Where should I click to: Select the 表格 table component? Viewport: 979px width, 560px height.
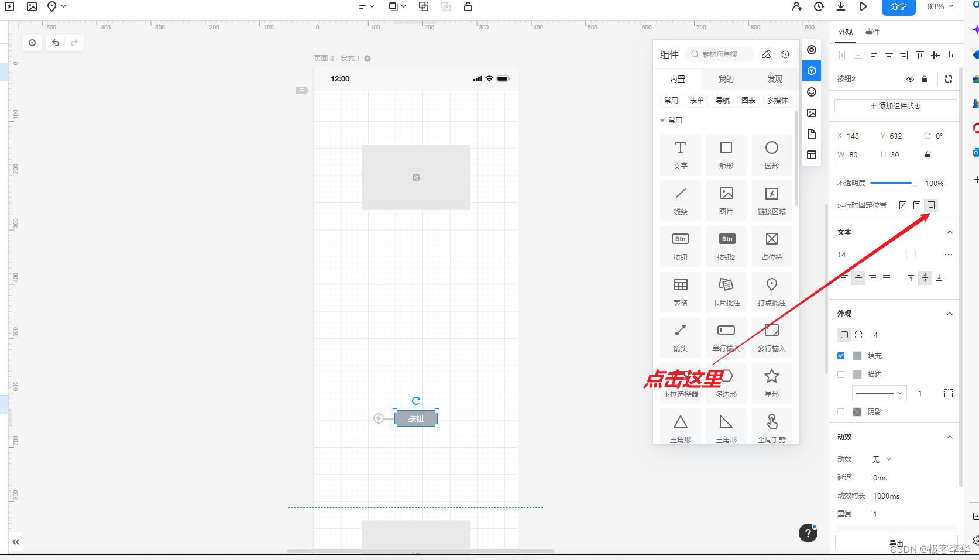click(x=680, y=292)
